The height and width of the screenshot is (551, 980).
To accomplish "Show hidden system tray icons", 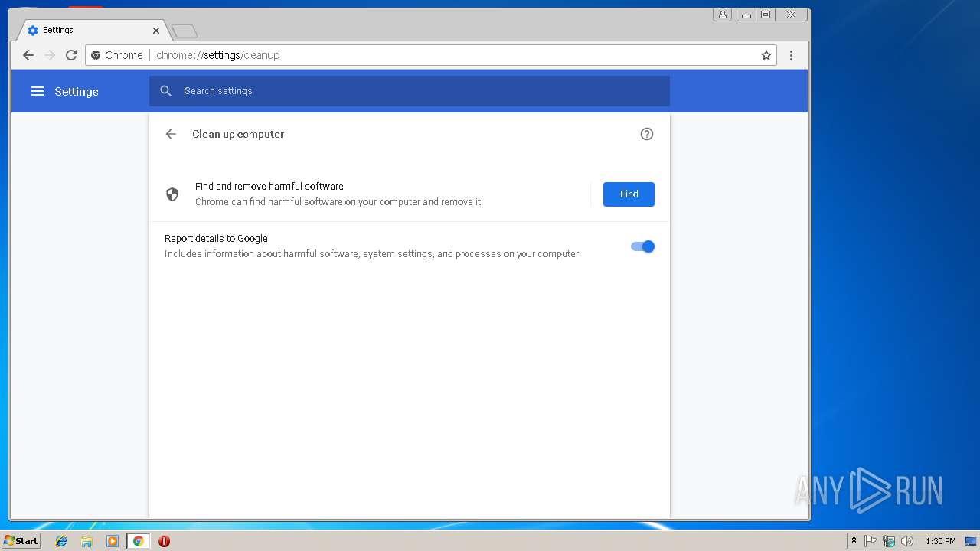I will coord(854,541).
